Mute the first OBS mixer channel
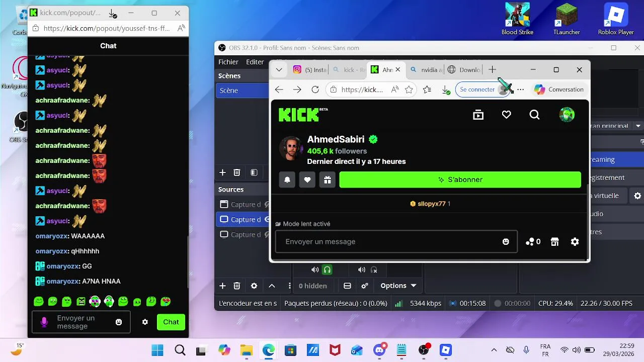This screenshot has height=362, width=644. (314, 269)
